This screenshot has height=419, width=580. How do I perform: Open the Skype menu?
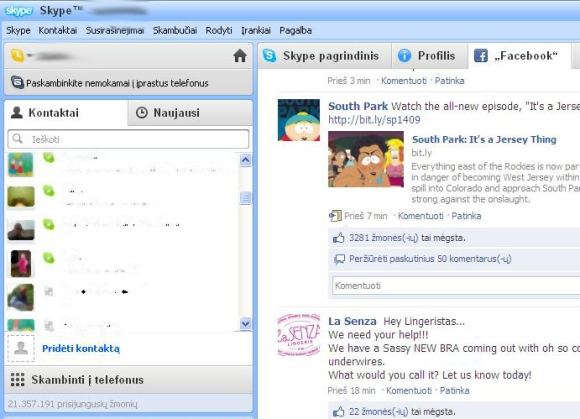[x=18, y=30]
